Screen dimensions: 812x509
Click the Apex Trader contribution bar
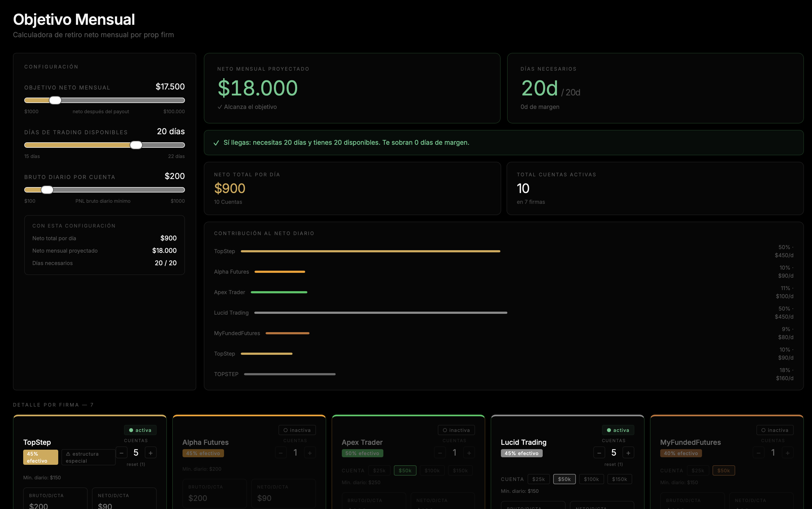click(x=279, y=292)
